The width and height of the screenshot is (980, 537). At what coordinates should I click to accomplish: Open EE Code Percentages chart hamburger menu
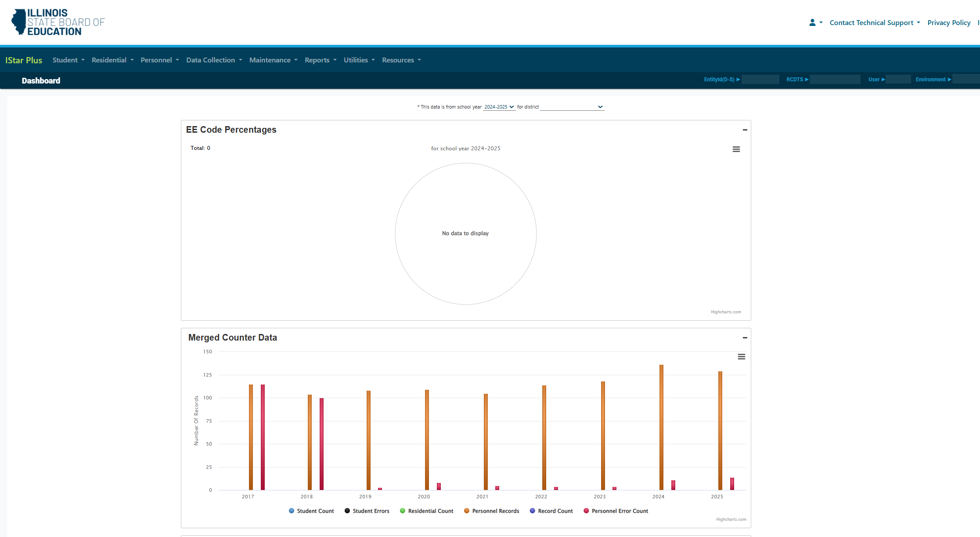pos(736,149)
